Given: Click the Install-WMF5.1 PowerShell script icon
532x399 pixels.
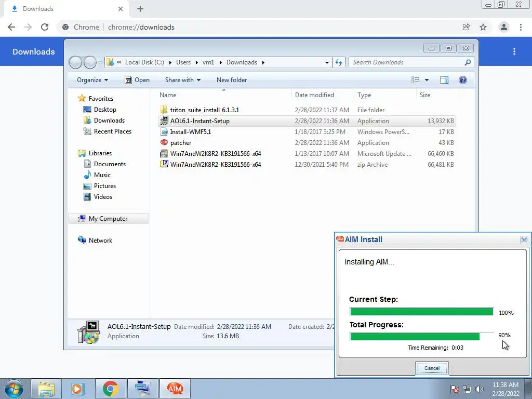Looking at the screenshot, I should (164, 131).
